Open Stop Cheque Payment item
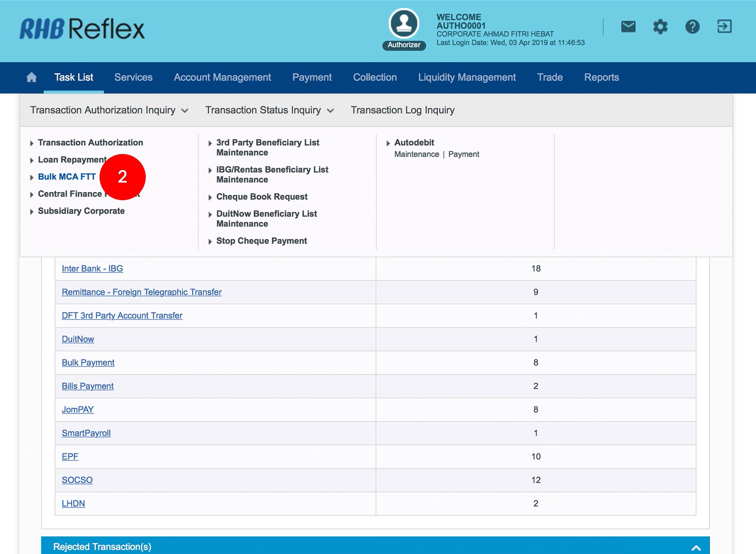756x554 pixels. 261,241
